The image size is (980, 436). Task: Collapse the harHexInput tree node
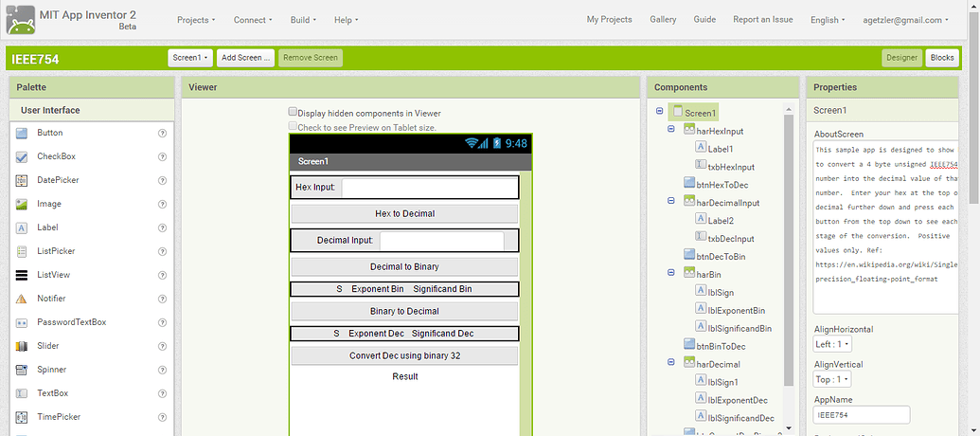(673, 131)
